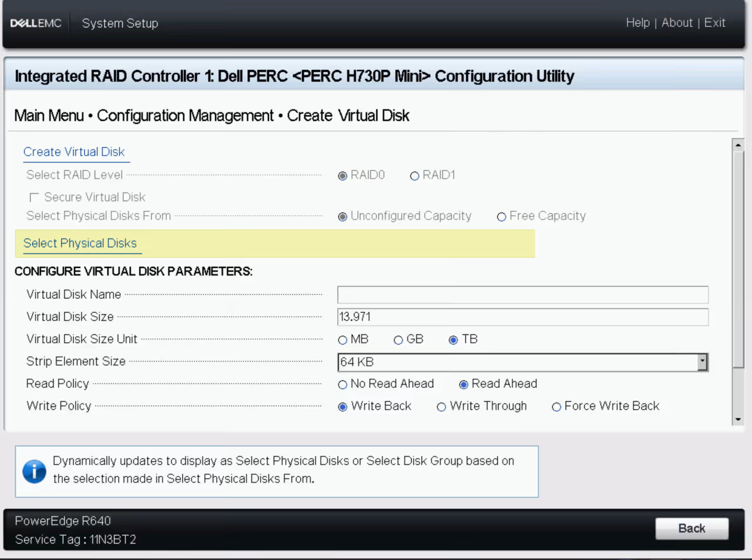Open Help in the header
Image resolution: width=752 pixels, height=560 pixels.
coord(637,23)
